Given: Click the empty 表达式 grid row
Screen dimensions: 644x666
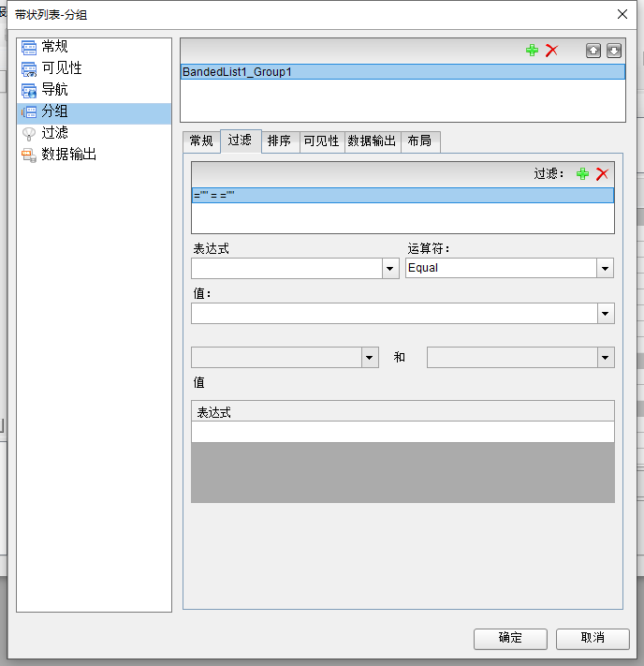Looking at the screenshot, I should click(x=402, y=432).
